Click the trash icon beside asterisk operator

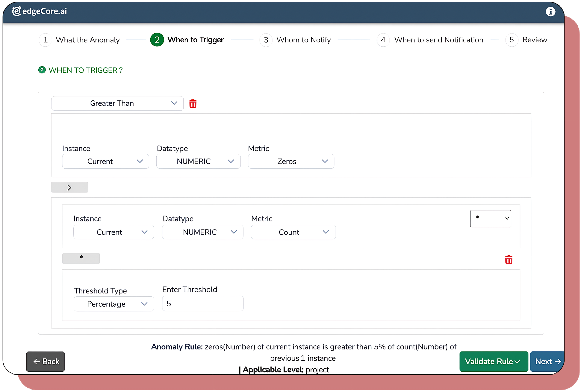tap(509, 260)
